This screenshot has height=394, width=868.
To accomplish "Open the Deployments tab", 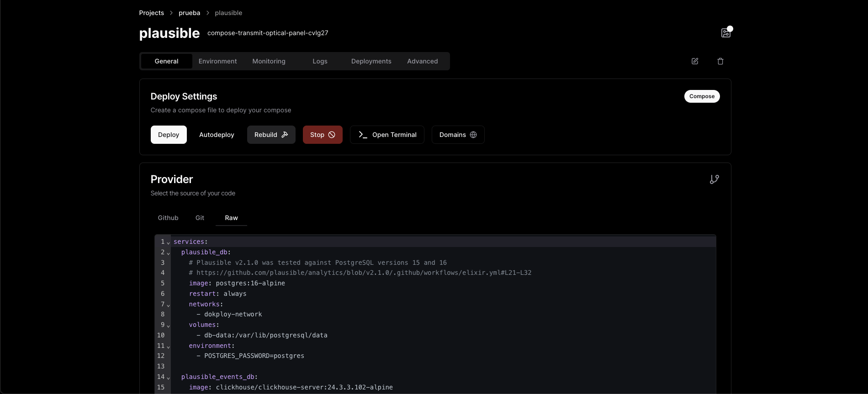I will (x=371, y=61).
